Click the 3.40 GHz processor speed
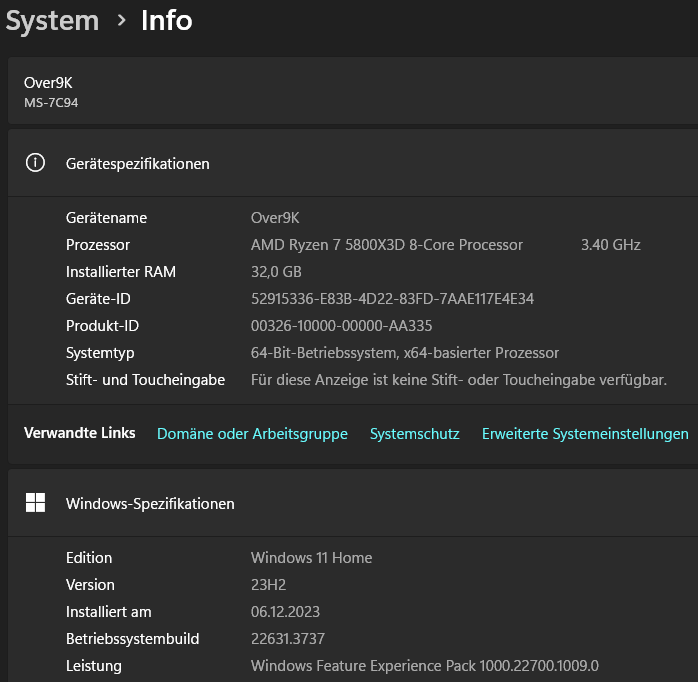The image size is (698, 682). [610, 245]
